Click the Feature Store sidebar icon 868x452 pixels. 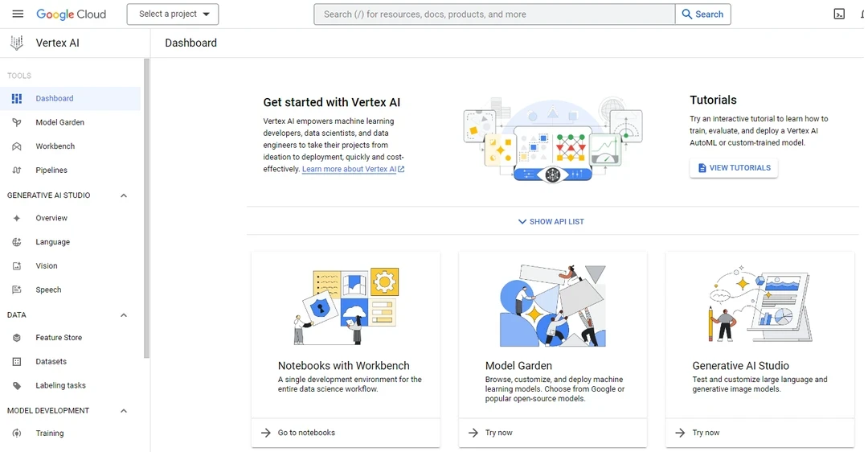coord(17,338)
